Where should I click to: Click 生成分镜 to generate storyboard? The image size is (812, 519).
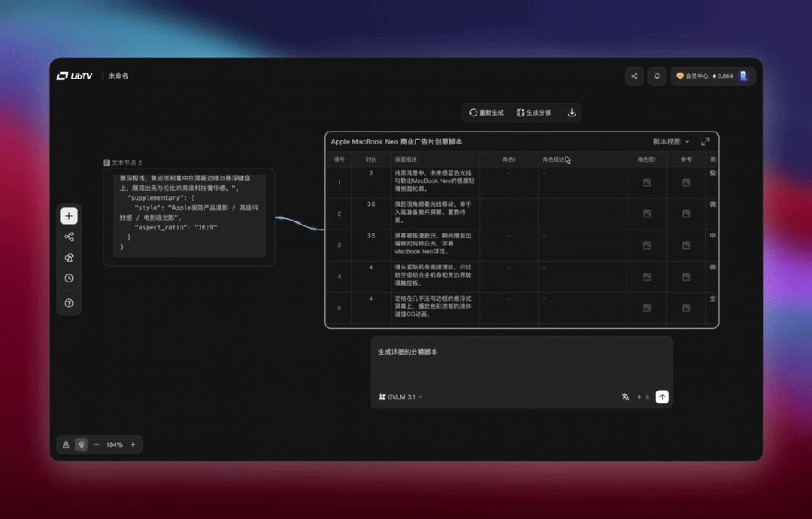534,113
